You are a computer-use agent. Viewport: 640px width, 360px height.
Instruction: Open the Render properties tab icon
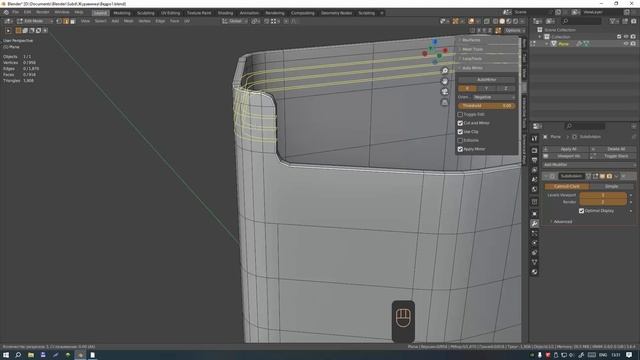tap(534, 151)
